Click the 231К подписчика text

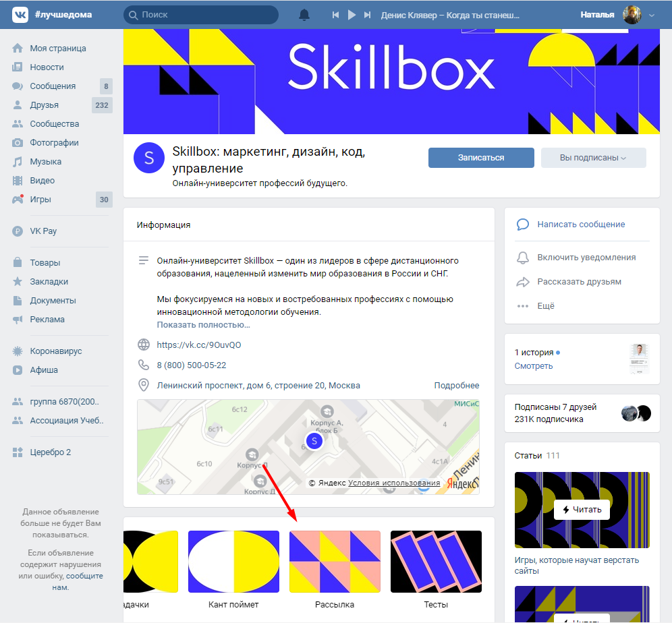(549, 419)
